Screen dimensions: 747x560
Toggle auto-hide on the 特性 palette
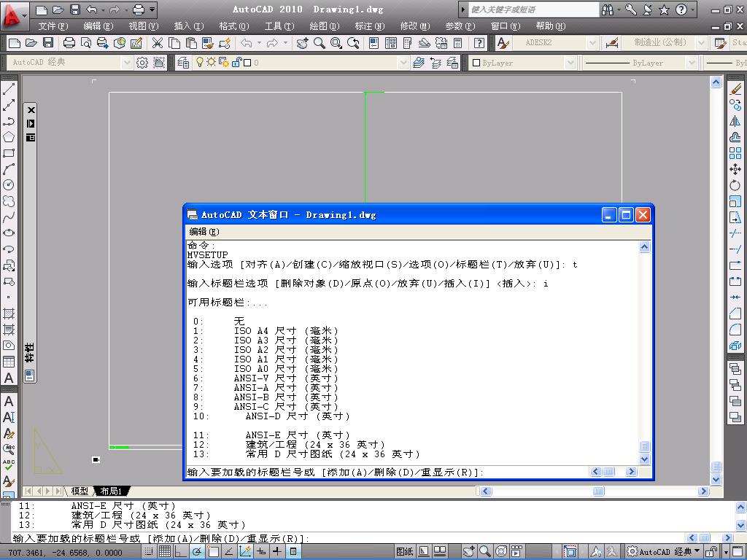31,124
